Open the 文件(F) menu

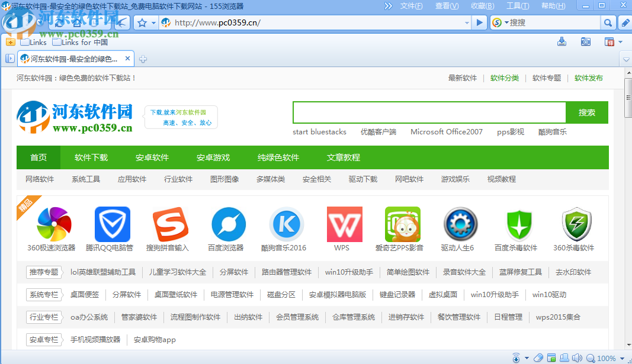pos(411,6)
